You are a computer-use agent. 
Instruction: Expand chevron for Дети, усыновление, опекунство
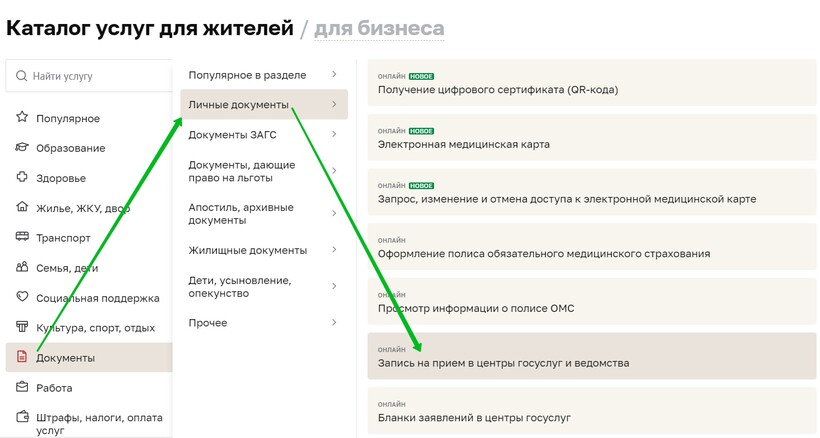coord(334,286)
